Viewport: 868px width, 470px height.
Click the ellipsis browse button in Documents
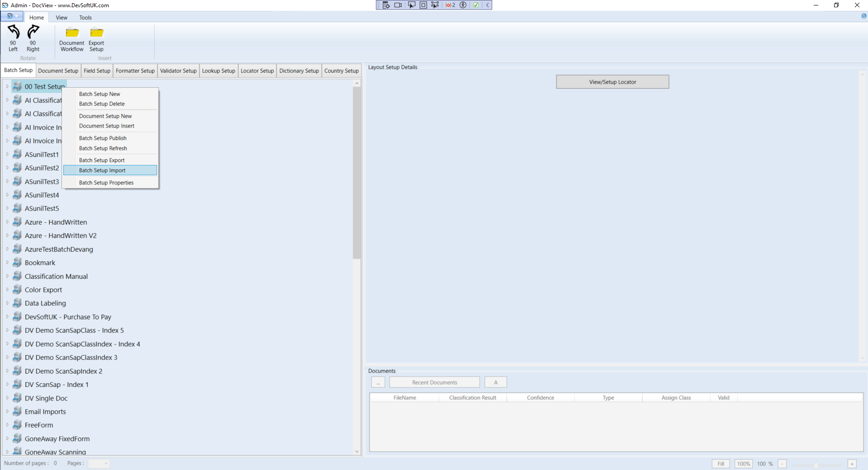[378, 382]
